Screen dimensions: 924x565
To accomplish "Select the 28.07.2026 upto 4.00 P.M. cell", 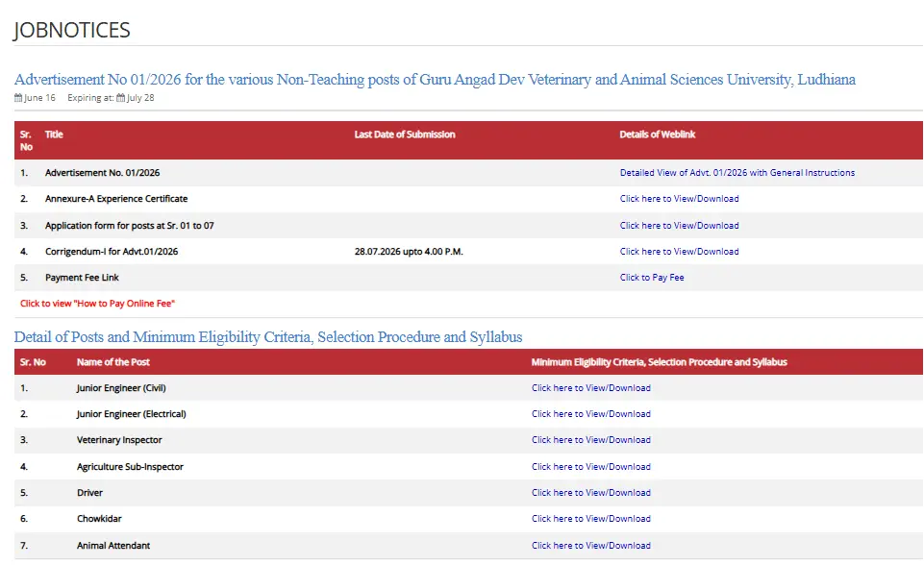I will tap(409, 251).
